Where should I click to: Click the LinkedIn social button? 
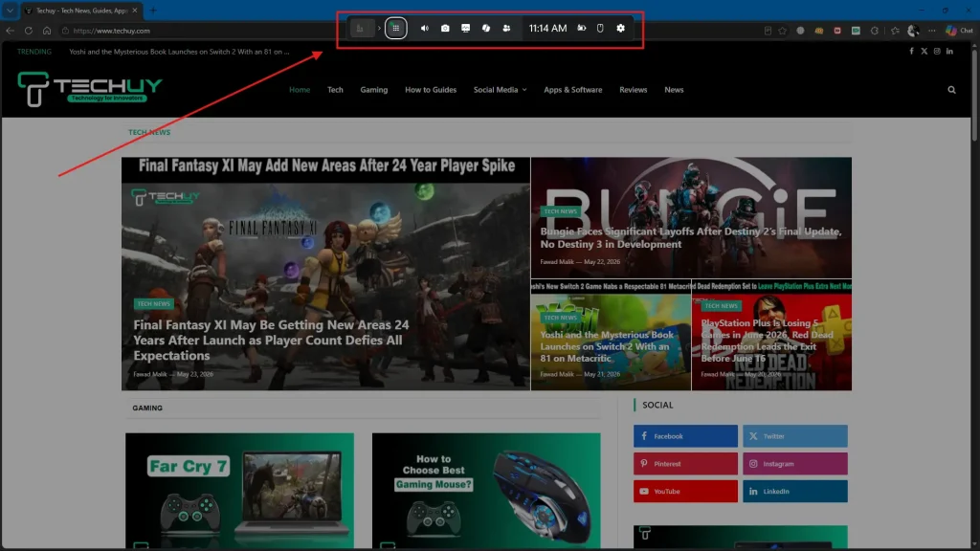(x=795, y=491)
